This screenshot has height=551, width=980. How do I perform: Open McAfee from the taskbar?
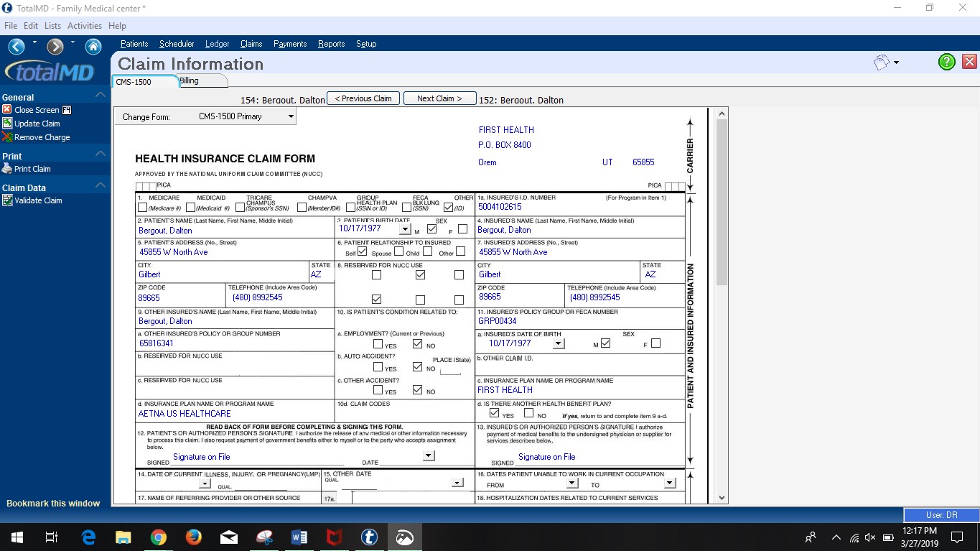[x=335, y=537]
